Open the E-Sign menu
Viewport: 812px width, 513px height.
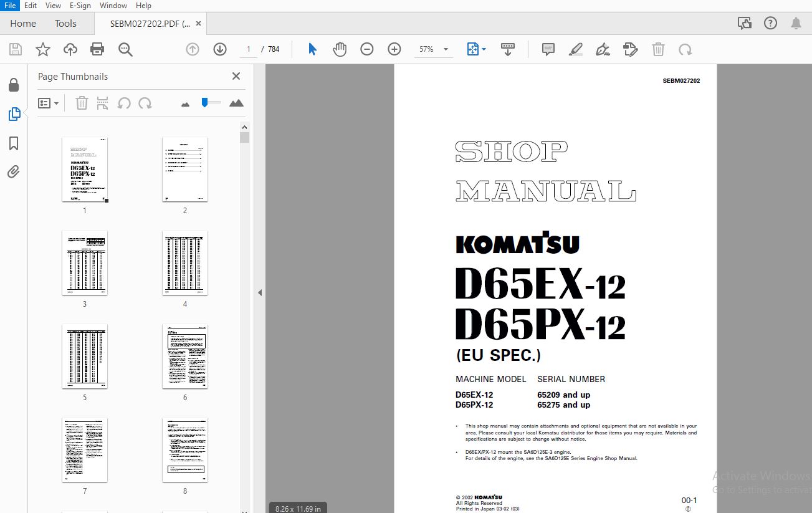(x=80, y=5)
